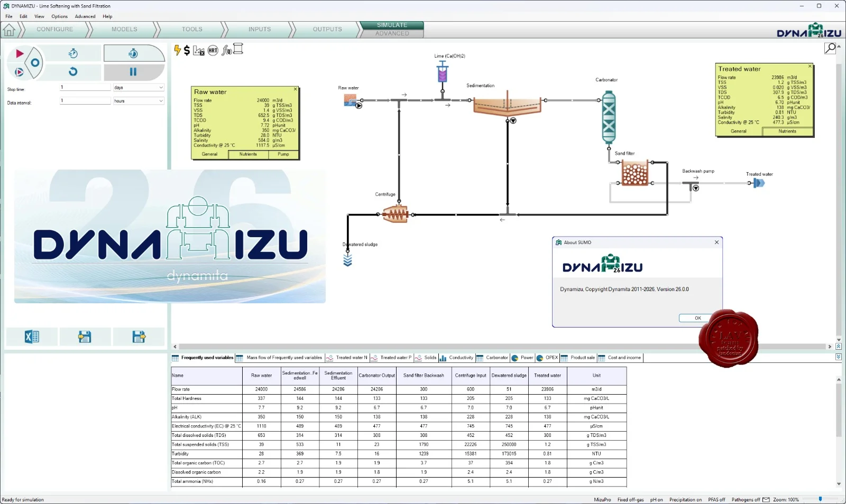This screenshot has height=504, width=846.
Task: Select the Sand filter unit
Action: click(x=635, y=173)
